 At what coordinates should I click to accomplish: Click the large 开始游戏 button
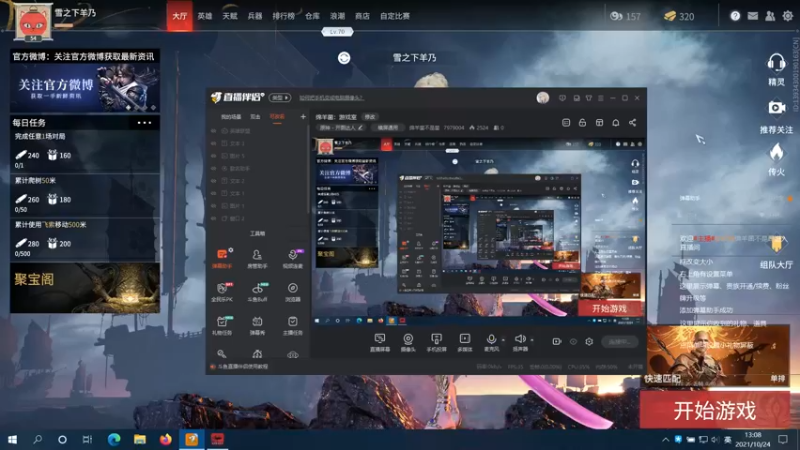click(x=715, y=410)
